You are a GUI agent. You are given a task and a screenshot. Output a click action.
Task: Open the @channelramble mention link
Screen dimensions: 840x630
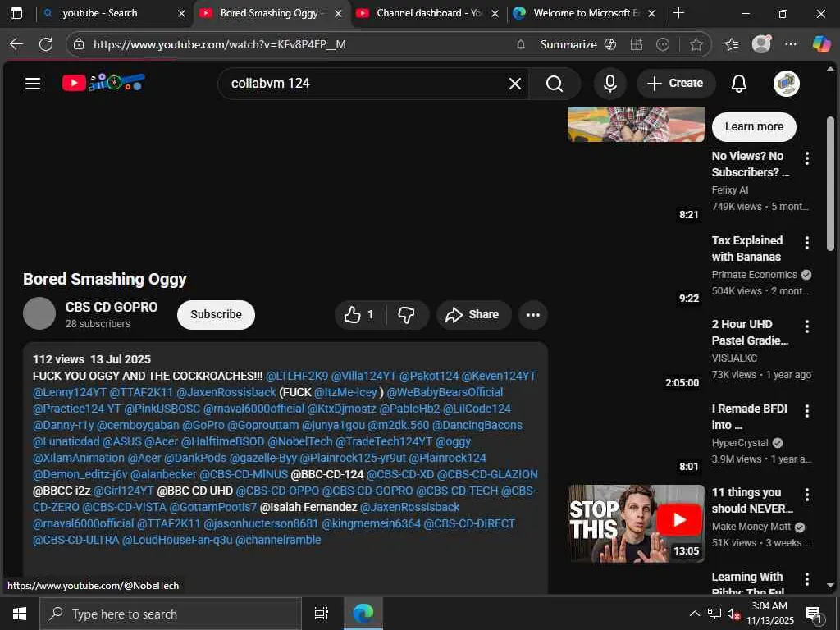pyautogui.click(x=278, y=540)
